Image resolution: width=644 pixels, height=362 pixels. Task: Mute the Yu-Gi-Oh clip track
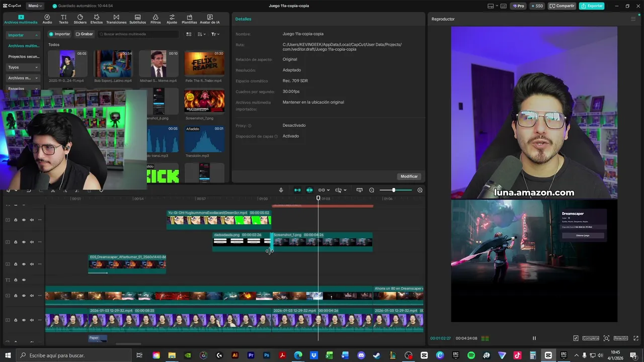[32, 220]
